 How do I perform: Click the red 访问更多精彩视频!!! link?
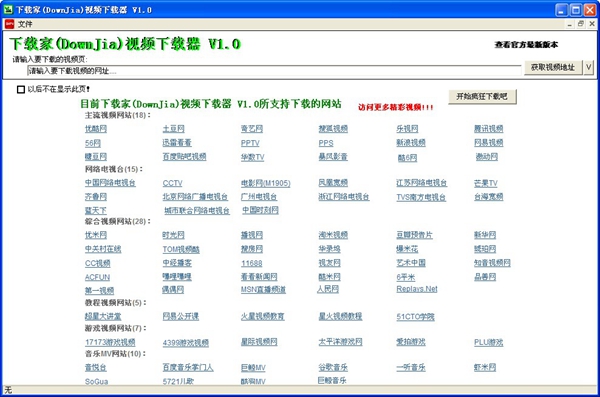point(396,107)
